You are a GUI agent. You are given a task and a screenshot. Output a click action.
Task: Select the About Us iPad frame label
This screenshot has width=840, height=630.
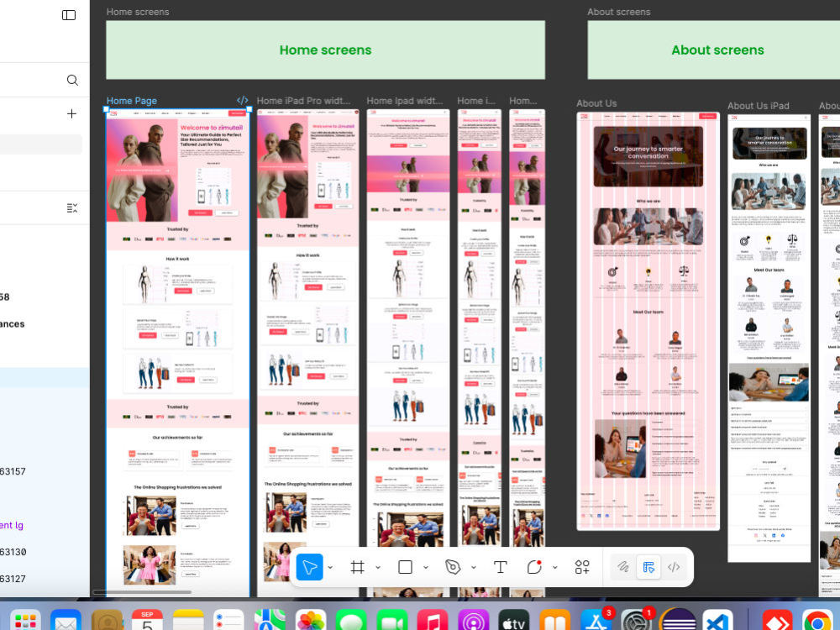(x=758, y=106)
